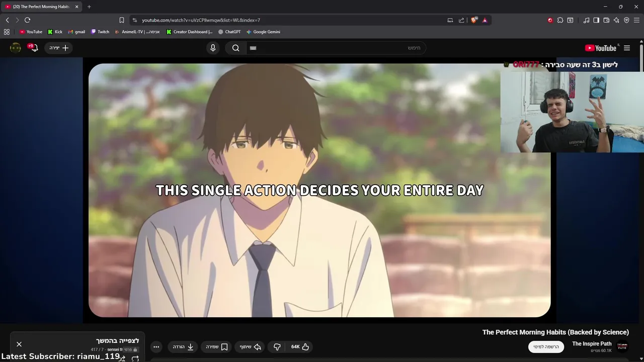Open the Kick bookmark
The image size is (644, 362).
pyautogui.click(x=55, y=32)
